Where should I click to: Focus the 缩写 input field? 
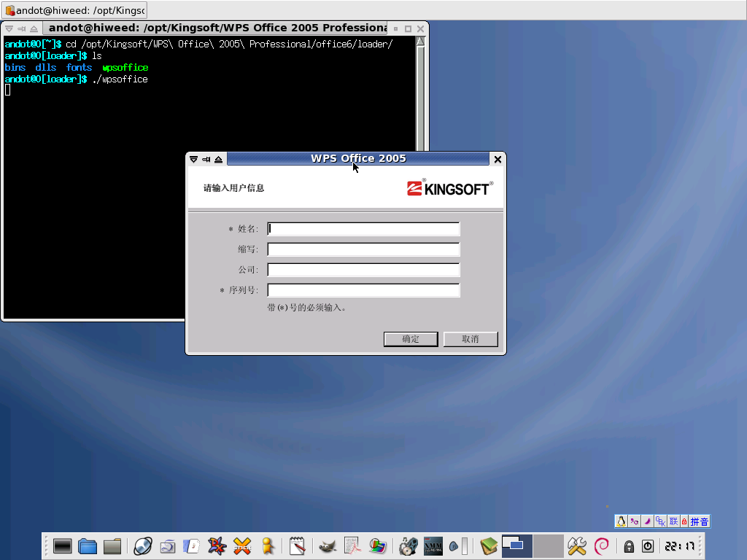pyautogui.click(x=363, y=249)
